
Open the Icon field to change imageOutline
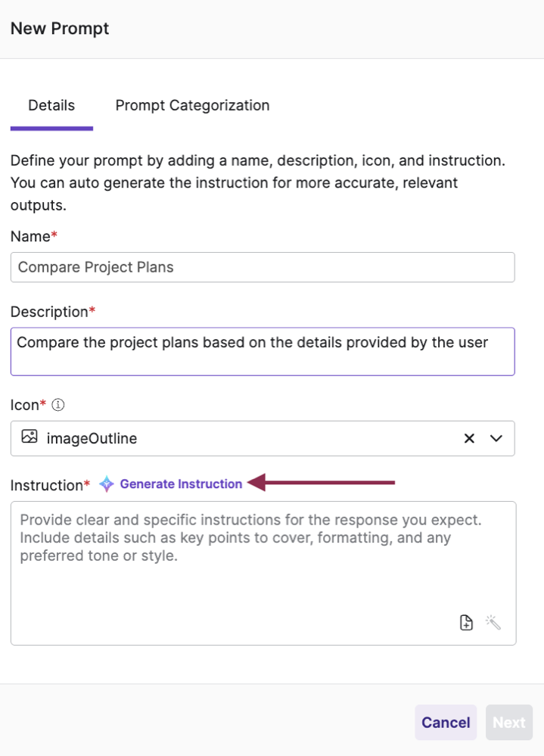tap(496, 438)
